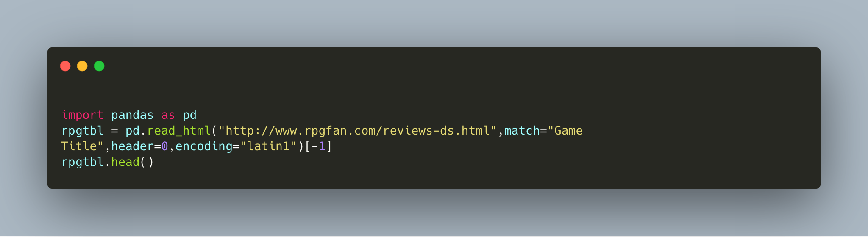Screen dimensions: 868x237
Task: Click the purple 0 after header=
Action: coord(164,146)
